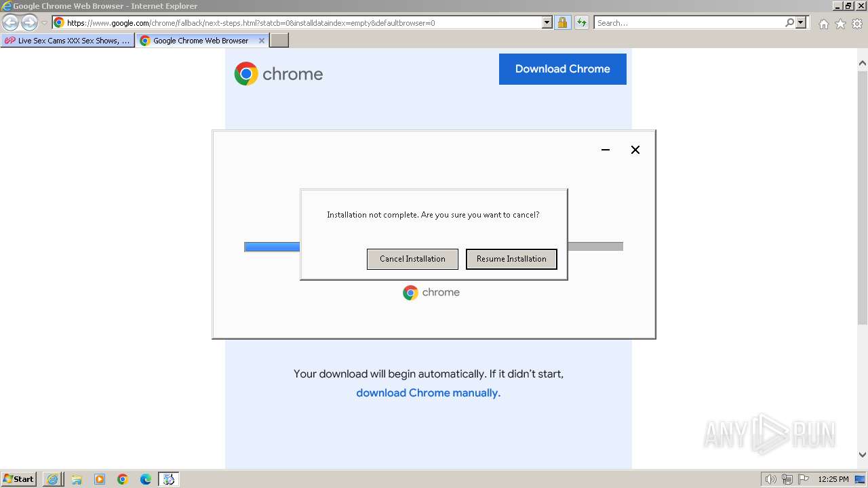Restore down the Internet Explorer window
The width and height of the screenshot is (868, 488).
pyautogui.click(x=848, y=6)
